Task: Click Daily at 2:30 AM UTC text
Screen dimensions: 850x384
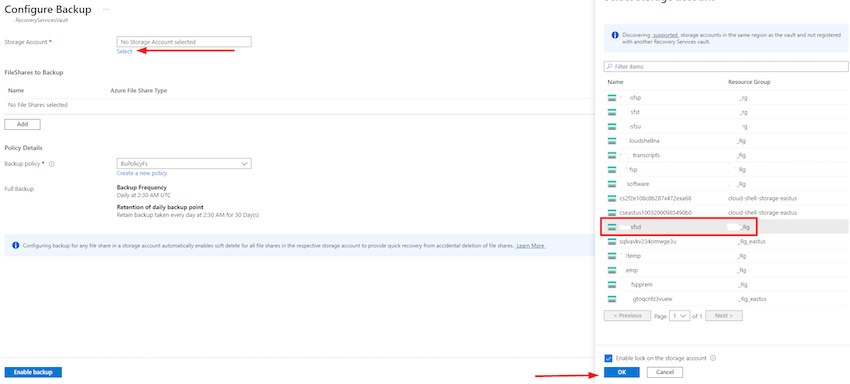Action: [x=144, y=195]
